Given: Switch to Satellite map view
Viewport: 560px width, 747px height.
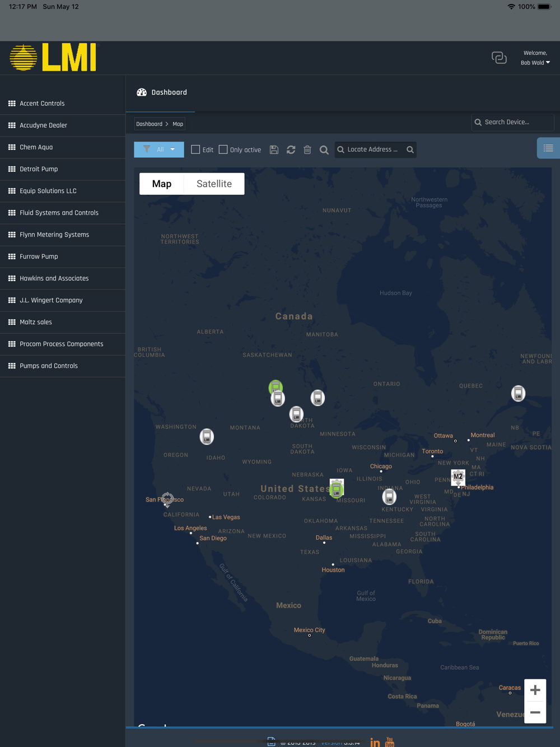Looking at the screenshot, I should 214,184.
